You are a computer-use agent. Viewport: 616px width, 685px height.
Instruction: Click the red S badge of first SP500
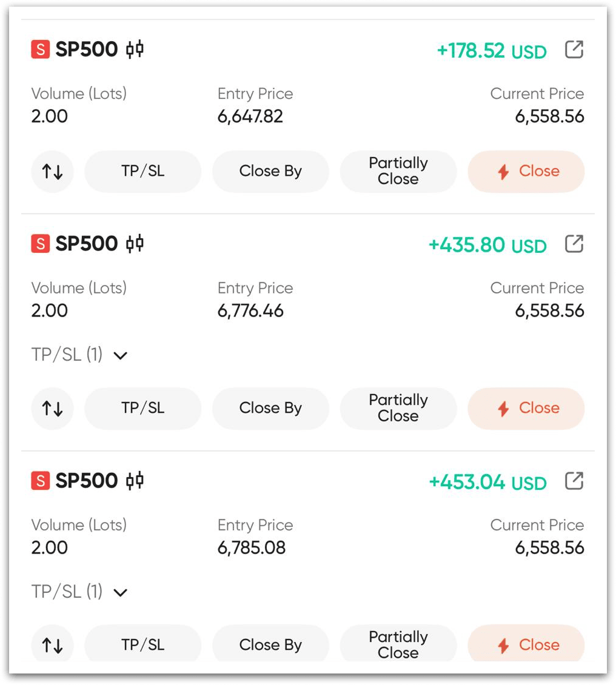[40, 50]
